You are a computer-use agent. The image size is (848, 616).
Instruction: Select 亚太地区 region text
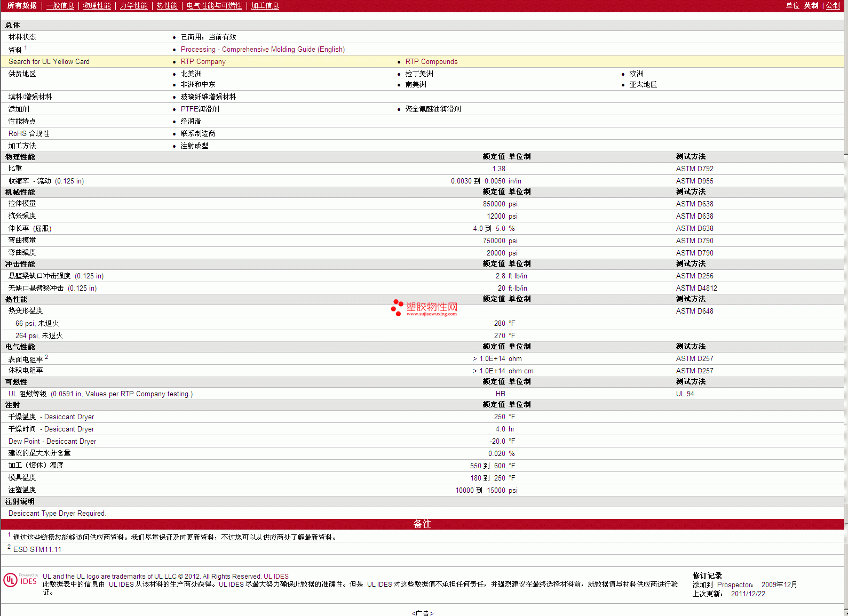pyautogui.click(x=643, y=84)
